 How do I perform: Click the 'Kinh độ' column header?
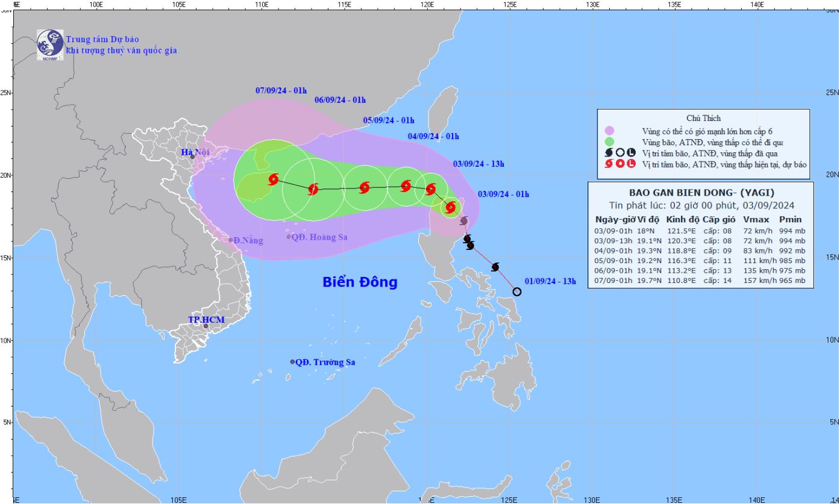pos(683,219)
